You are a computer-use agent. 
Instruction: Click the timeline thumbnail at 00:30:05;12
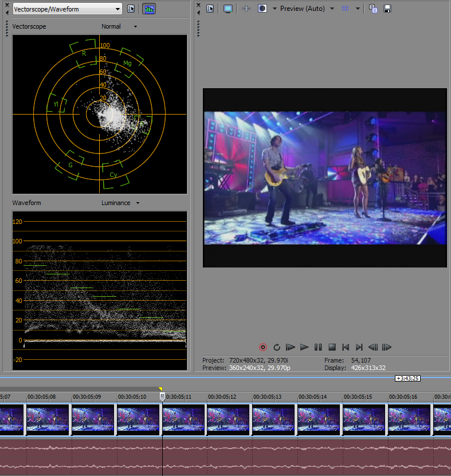pos(228,419)
